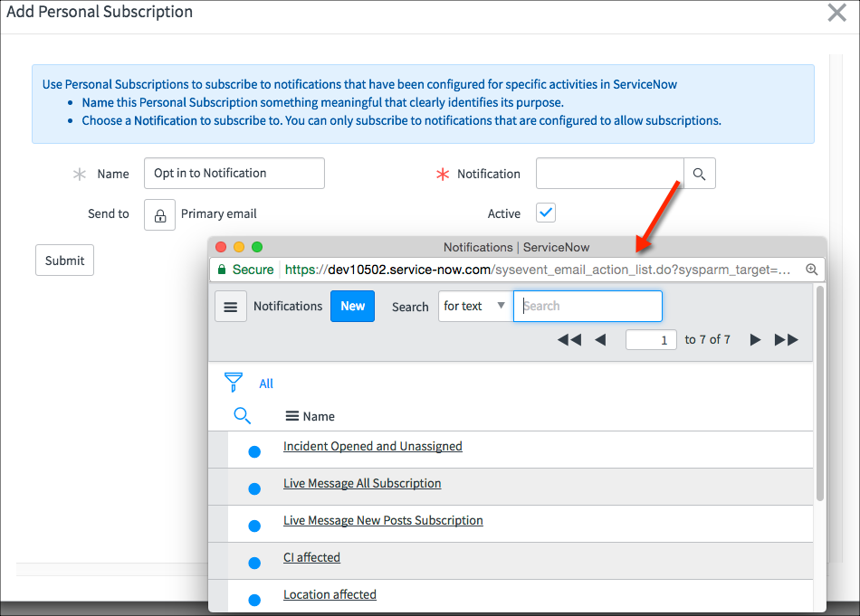860x616 pixels.
Task: Open the 'for text' search dropdown
Action: point(475,307)
